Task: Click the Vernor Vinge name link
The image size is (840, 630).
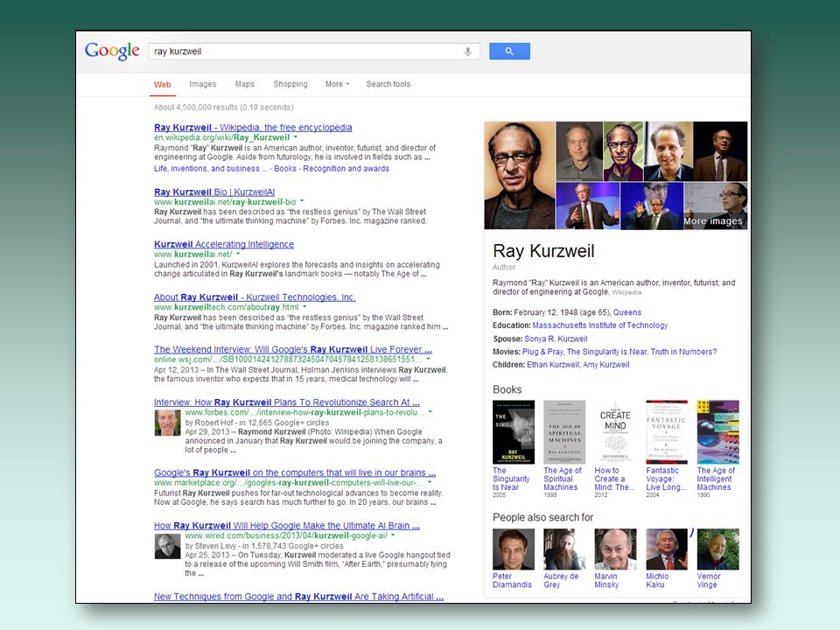Action: [708, 580]
